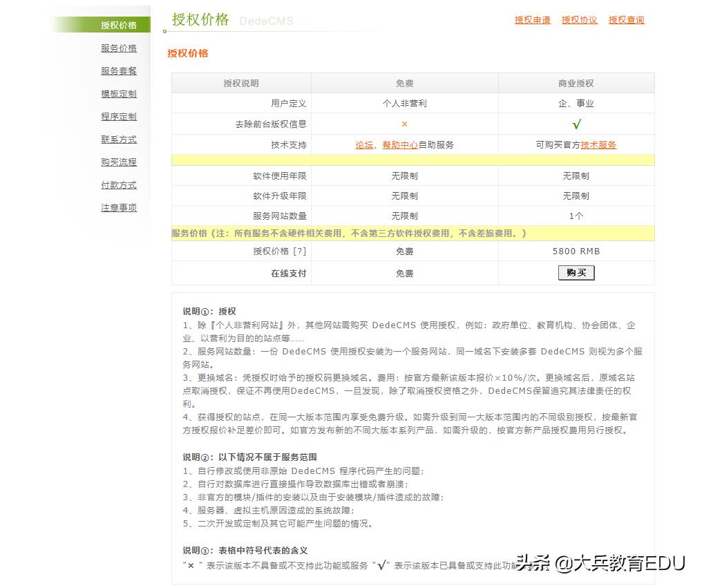This screenshot has width=702, height=588.
Task: Open the 注意事项 notes link
Action: click(118, 207)
